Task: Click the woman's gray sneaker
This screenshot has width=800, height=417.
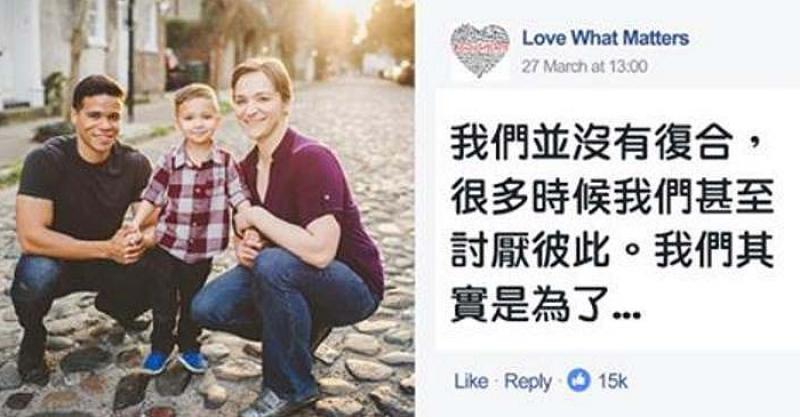Action: click(x=273, y=403)
